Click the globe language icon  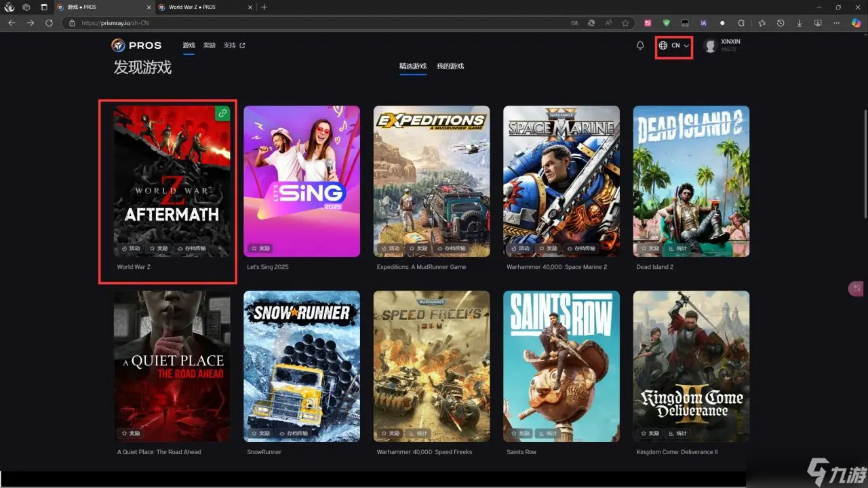click(x=663, y=45)
